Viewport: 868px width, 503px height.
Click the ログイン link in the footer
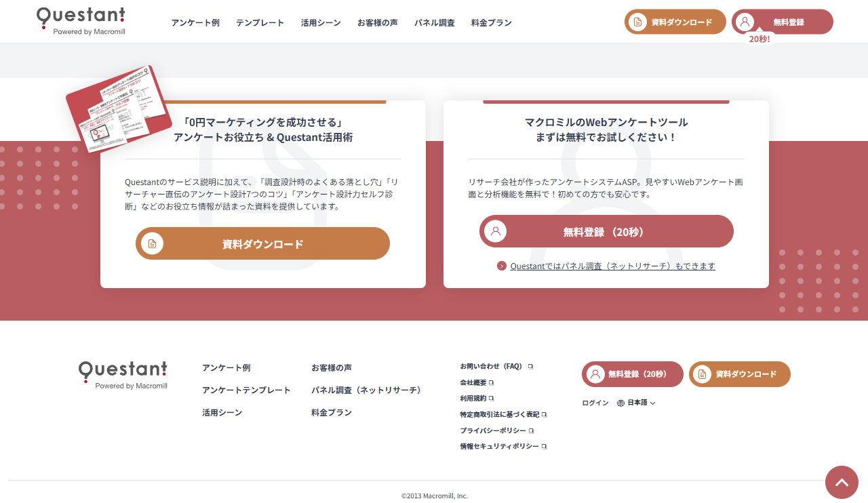pos(595,403)
